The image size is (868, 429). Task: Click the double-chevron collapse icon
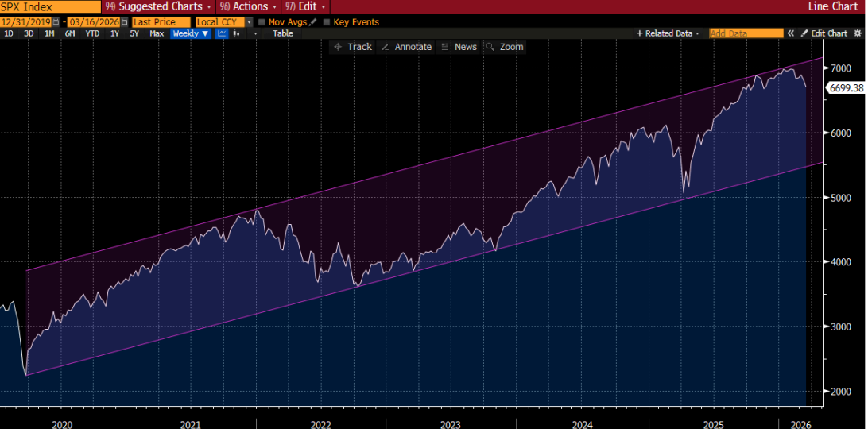tap(791, 33)
